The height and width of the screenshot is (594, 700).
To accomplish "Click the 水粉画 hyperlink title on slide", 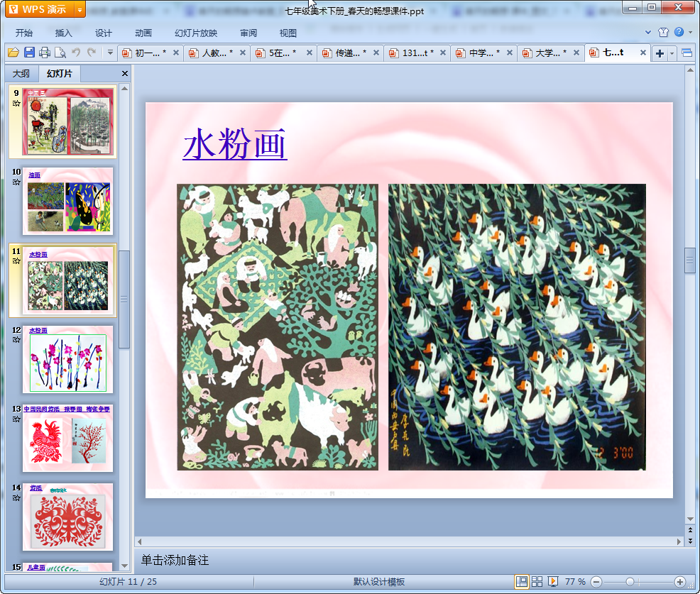I will [x=235, y=143].
